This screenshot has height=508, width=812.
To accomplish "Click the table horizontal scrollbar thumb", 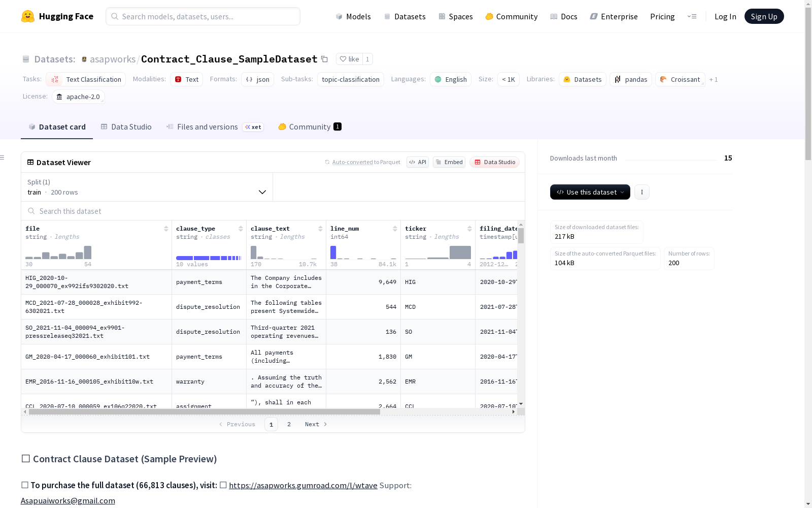I will (204, 412).
